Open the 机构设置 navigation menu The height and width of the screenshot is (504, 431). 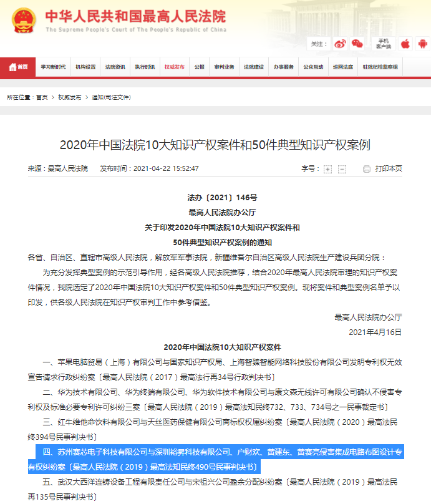(x=85, y=67)
